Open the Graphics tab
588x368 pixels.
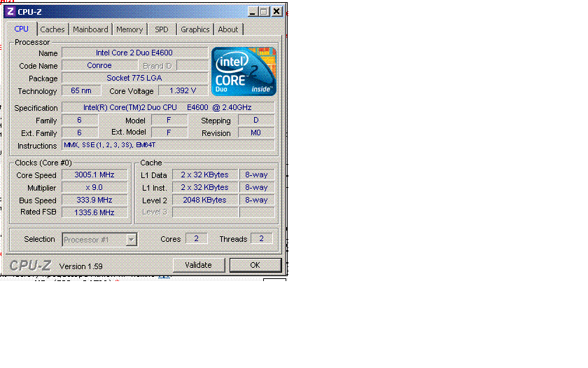[195, 29]
